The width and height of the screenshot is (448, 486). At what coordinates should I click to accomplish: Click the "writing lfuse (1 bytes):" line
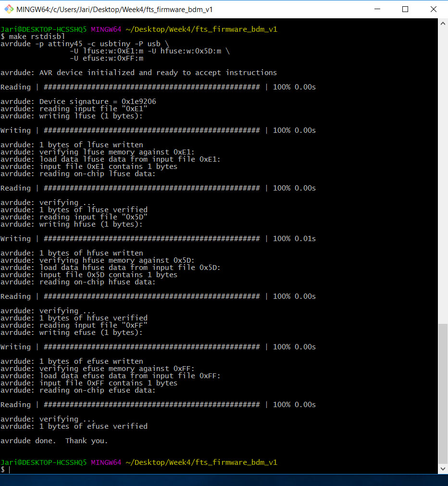72,116
